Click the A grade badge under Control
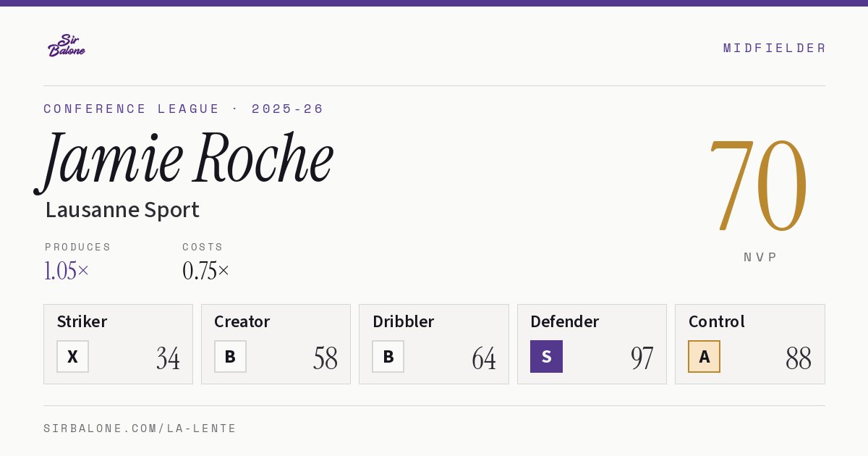868x456 pixels. coord(704,357)
